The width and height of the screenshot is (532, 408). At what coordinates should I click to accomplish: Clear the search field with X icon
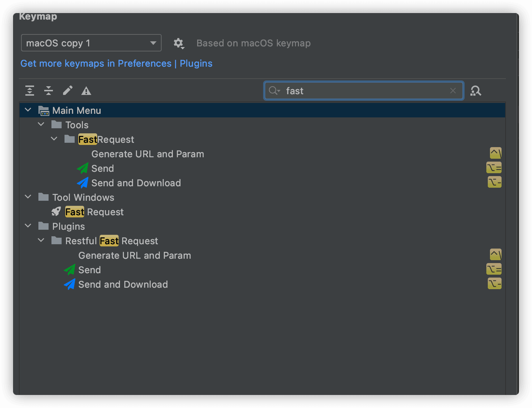[x=453, y=91]
